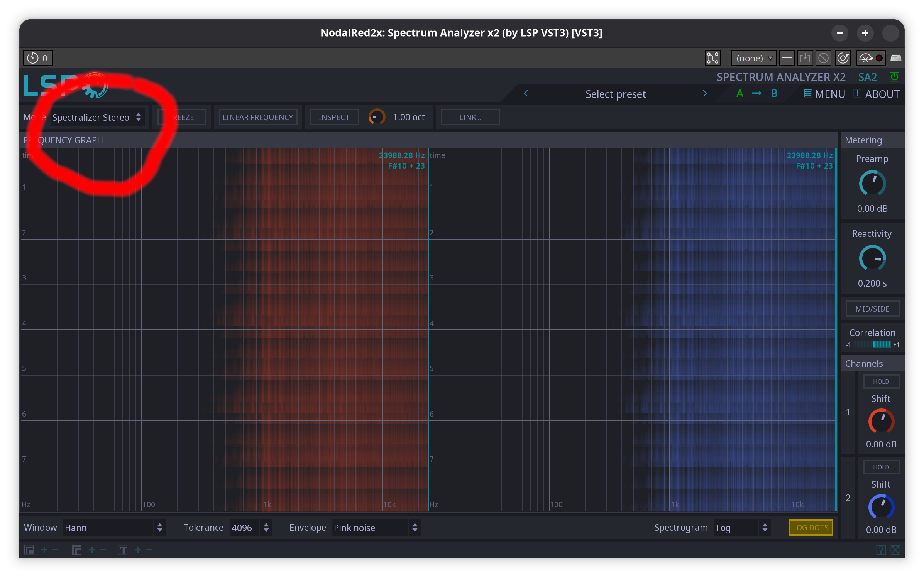Screen dimensions: 924x577
Task: Click the help question mark icon bottom right
Action: (x=881, y=550)
